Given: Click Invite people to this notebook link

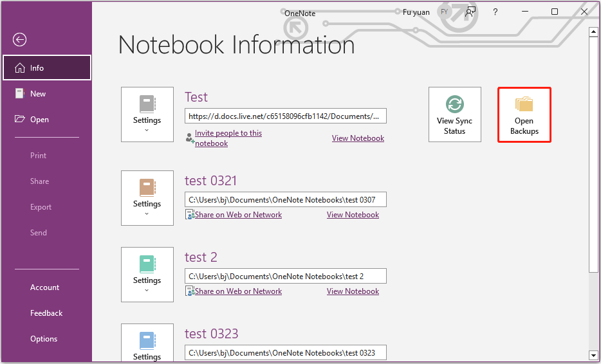Looking at the screenshot, I should coord(228,138).
